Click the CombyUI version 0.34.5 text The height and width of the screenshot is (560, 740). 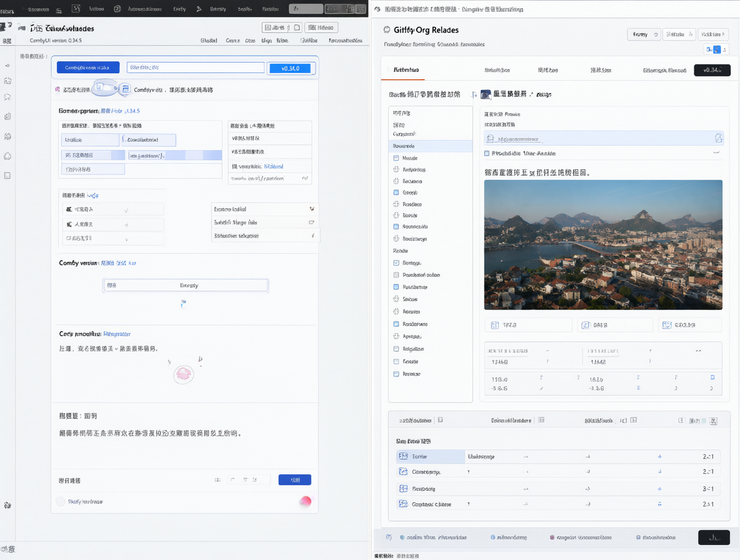[x=56, y=41]
